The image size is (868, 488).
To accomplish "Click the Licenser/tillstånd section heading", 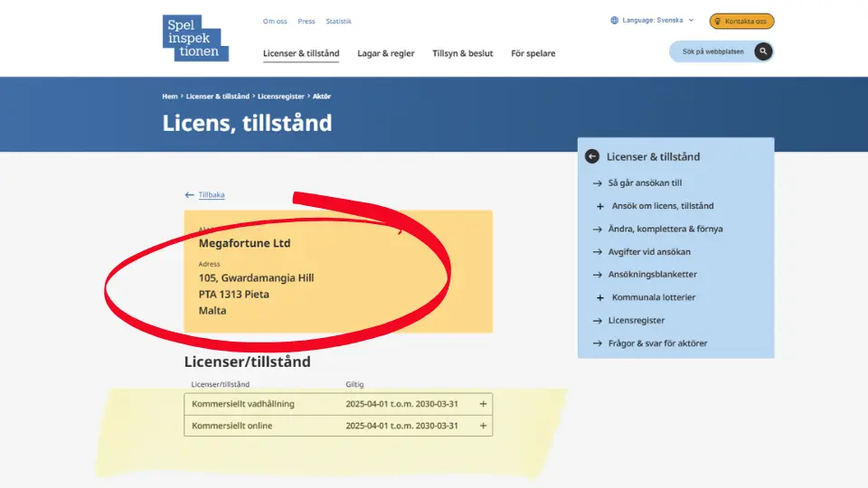I will [x=248, y=361].
